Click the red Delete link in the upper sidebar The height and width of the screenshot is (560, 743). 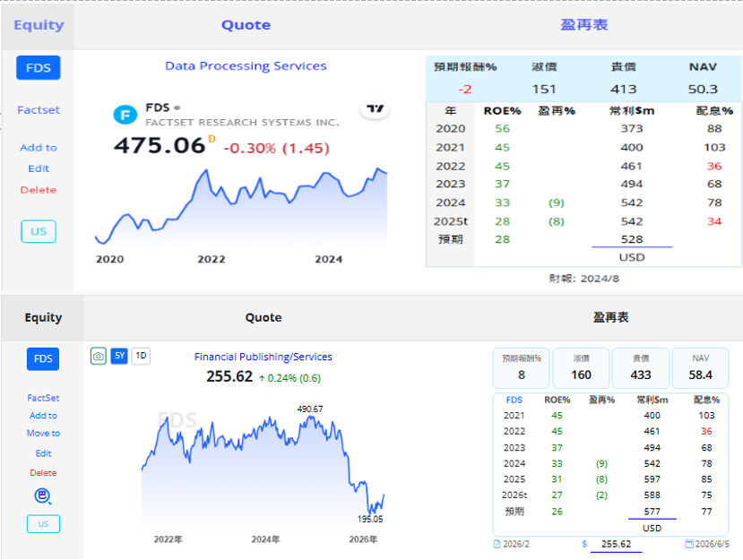point(39,190)
